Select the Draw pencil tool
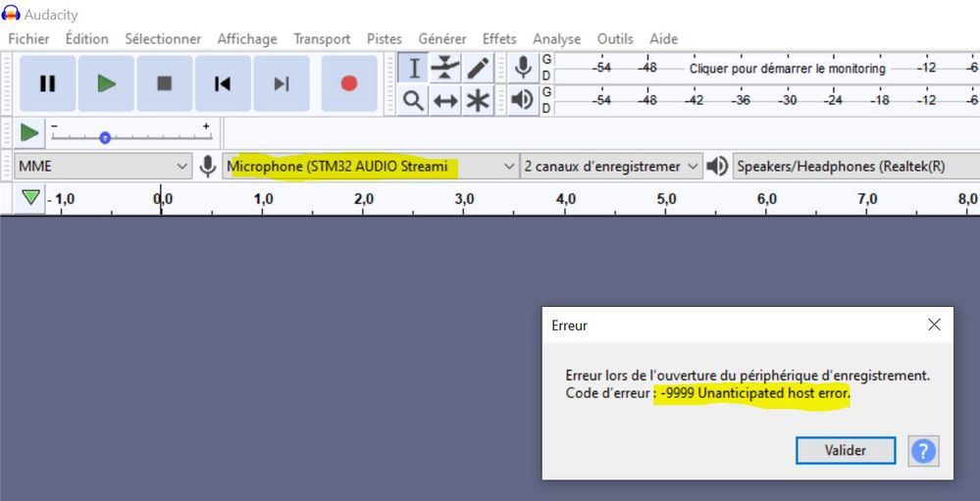Image resolution: width=980 pixels, height=501 pixels. click(x=478, y=68)
